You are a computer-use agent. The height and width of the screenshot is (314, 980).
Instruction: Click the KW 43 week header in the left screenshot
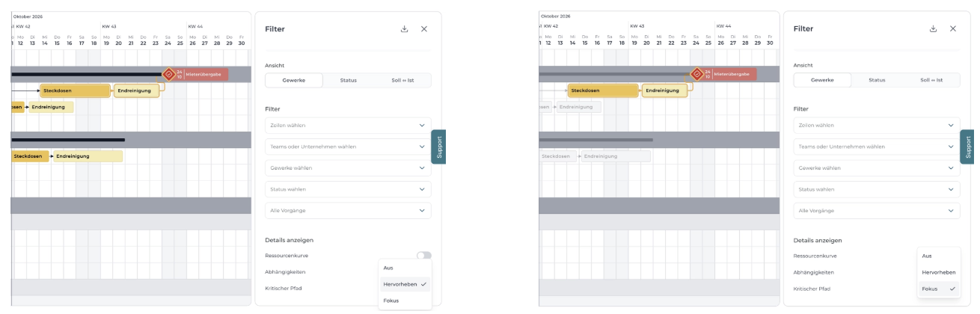108,26
